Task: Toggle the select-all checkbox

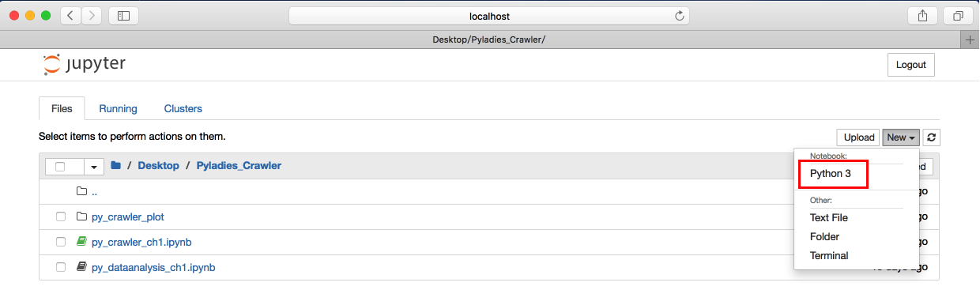Action: (x=59, y=167)
